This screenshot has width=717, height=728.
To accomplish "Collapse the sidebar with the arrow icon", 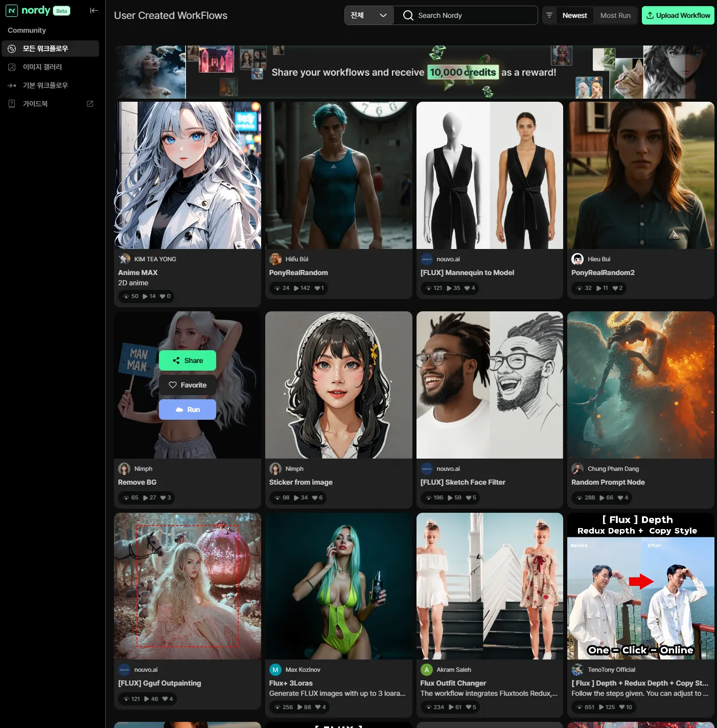I will 94,11.
